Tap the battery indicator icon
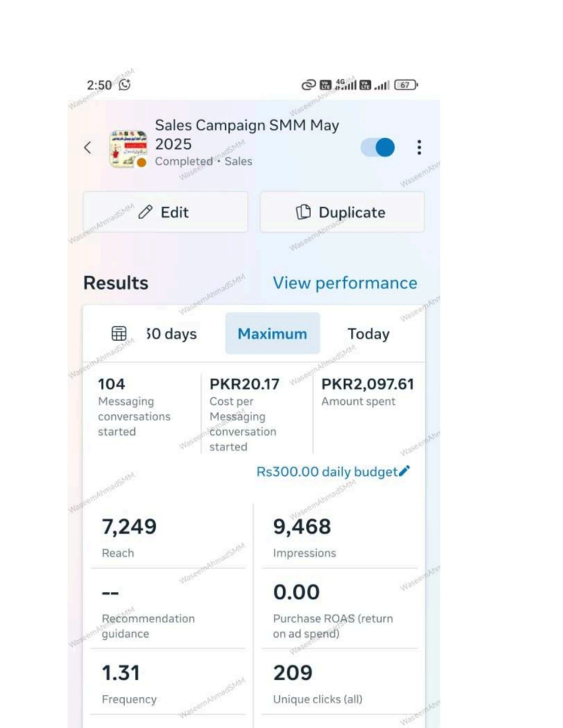Viewport: 563px width, 728px height. point(406,85)
